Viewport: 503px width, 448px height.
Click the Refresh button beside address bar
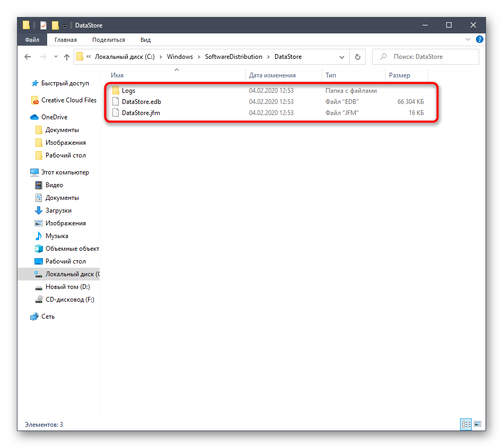click(x=357, y=57)
